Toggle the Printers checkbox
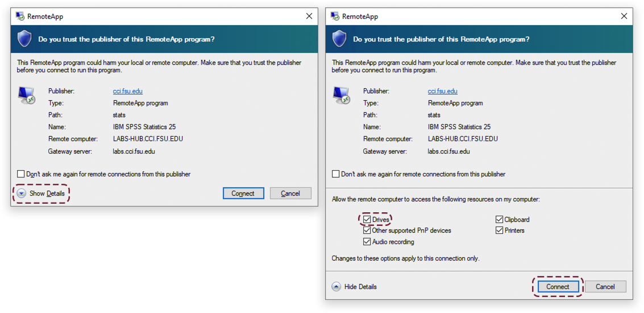644x313 pixels. click(499, 230)
